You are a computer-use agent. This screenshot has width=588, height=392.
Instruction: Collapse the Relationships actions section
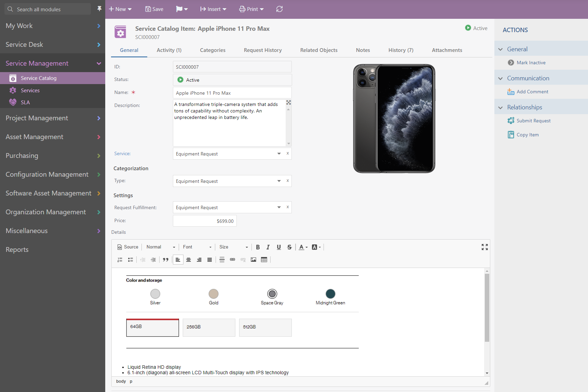[501, 108]
